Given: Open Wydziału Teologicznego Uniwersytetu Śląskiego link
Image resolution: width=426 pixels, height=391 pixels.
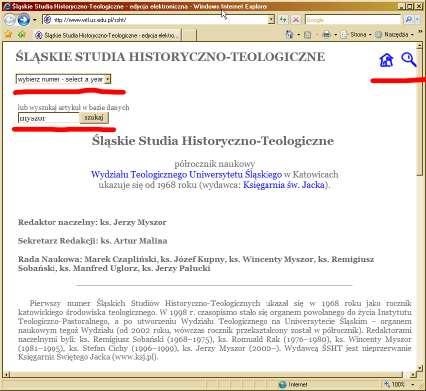Looking at the screenshot, I should coord(186,174).
